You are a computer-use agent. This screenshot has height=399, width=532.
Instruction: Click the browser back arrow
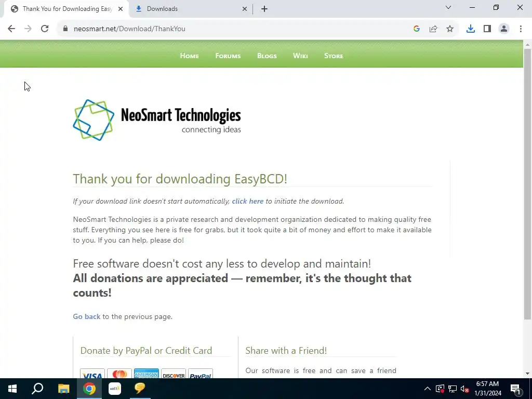[11, 29]
